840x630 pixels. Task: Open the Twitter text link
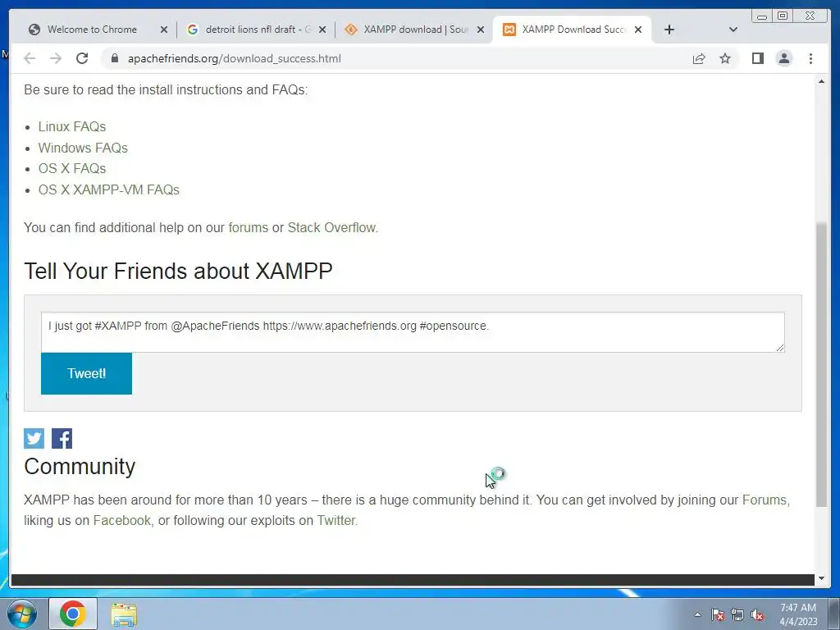coord(336,521)
